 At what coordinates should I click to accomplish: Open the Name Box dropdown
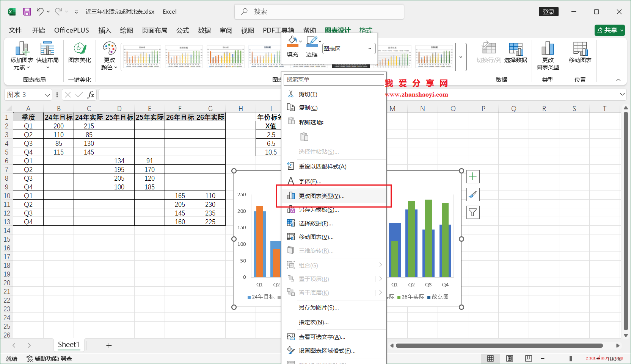pyautogui.click(x=48, y=95)
